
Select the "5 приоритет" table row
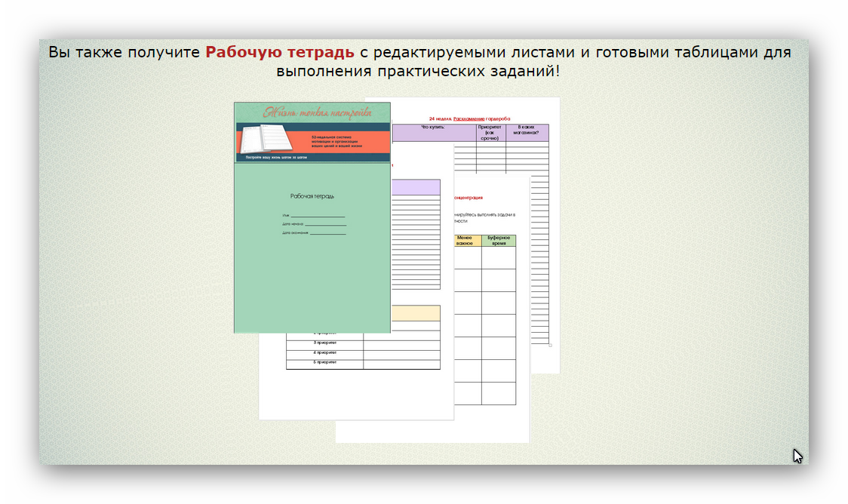(325, 362)
